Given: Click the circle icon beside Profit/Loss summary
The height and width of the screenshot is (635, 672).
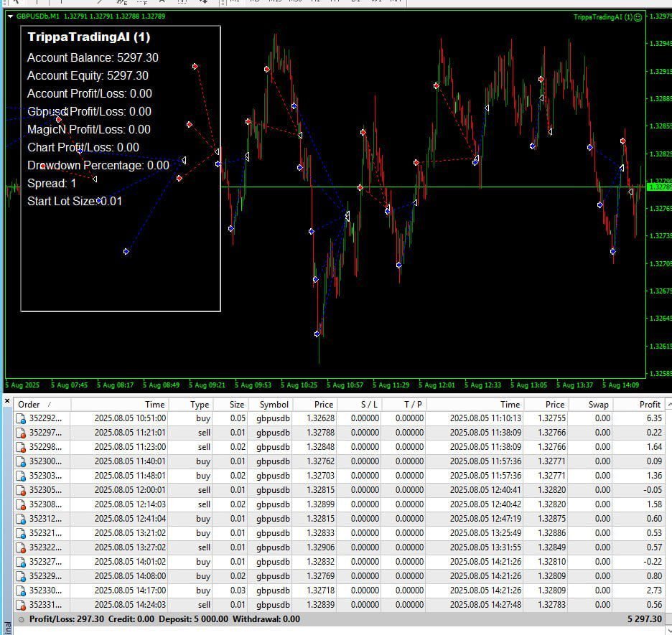Looking at the screenshot, I should [x=21, y=619].
